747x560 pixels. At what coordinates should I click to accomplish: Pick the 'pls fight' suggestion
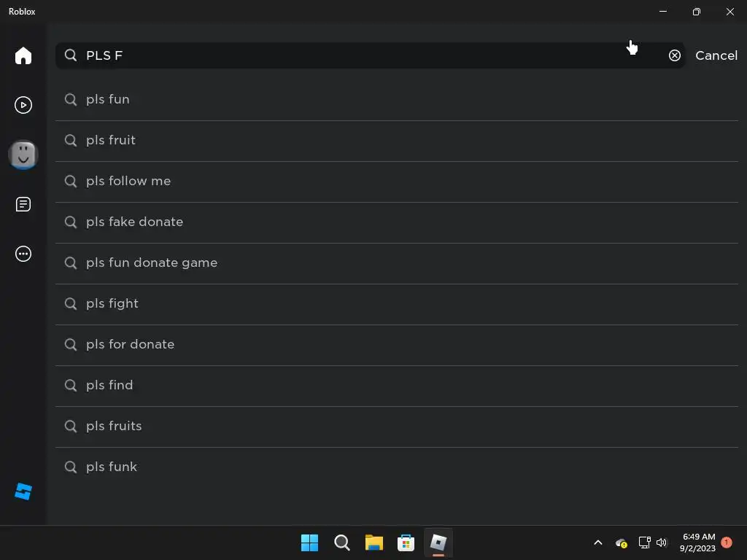click(x=397, y=304)
